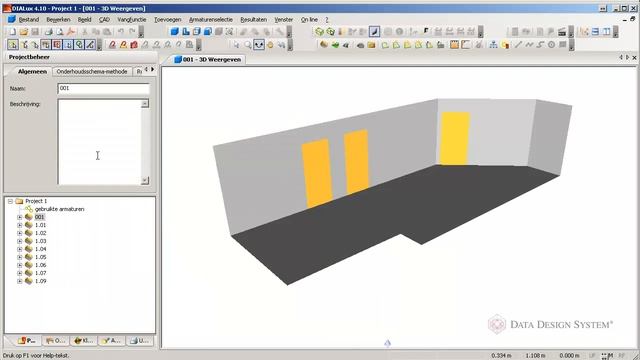The width and height of the screenshot is (640, 360).
Task: Click the PDF export icon
Action: point(71,32)
